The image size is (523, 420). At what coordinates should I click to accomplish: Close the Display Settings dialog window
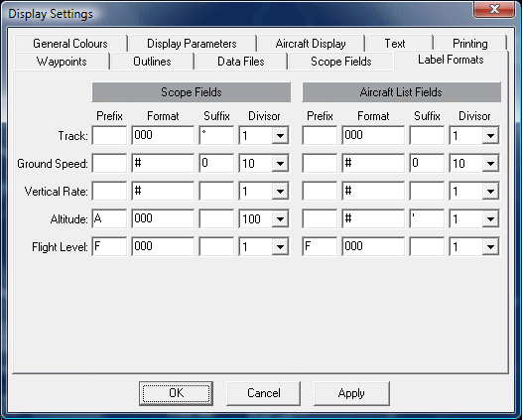[494, 9]
